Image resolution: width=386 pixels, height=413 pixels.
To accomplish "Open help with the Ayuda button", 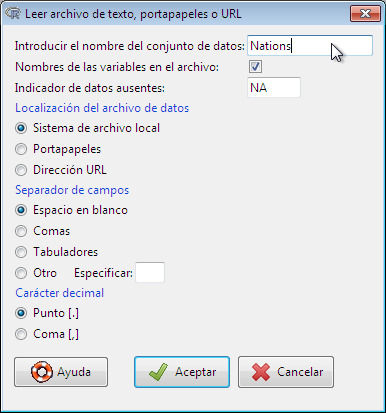I will click(x=61, y=372).
